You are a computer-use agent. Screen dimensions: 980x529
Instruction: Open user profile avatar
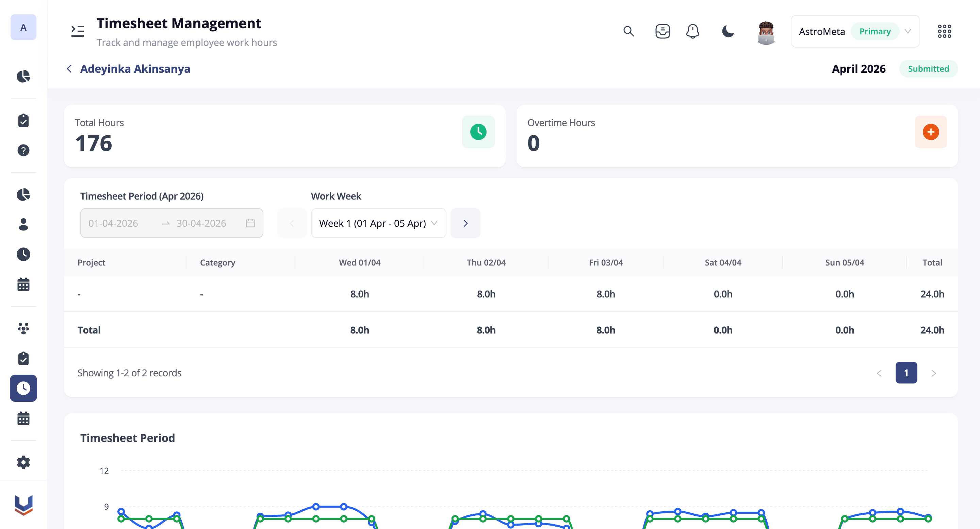coord(766,33)
